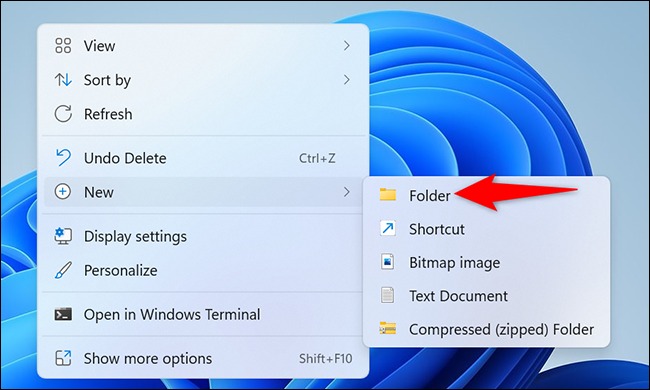Click the Personalize menu entry
The width and height of the screenshot is (650, 390).
tap(203, 270)
